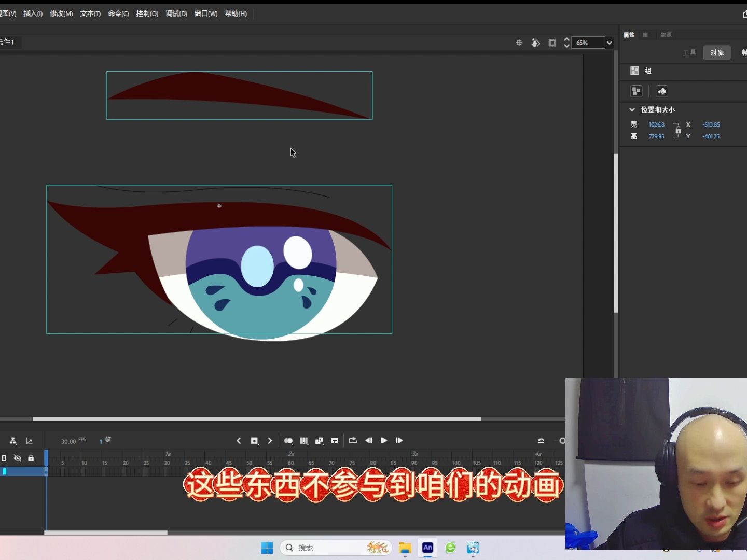Image resolution: width=747 pixels, height=560 pixels.
Task: Select the 工具 properties tab
Action: 689,52
